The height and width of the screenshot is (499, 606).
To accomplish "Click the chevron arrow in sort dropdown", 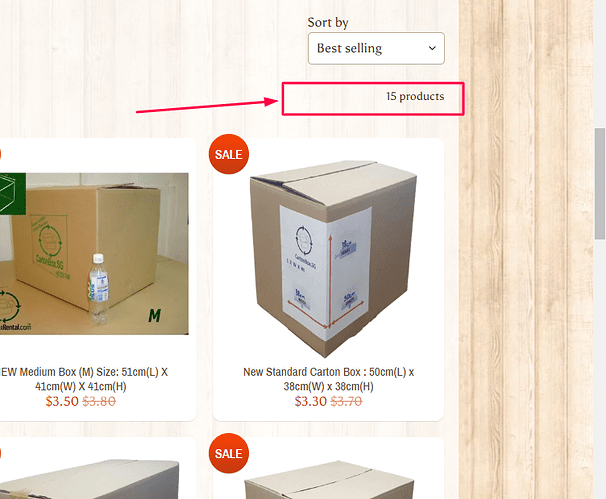I will [x=432, y=48].
